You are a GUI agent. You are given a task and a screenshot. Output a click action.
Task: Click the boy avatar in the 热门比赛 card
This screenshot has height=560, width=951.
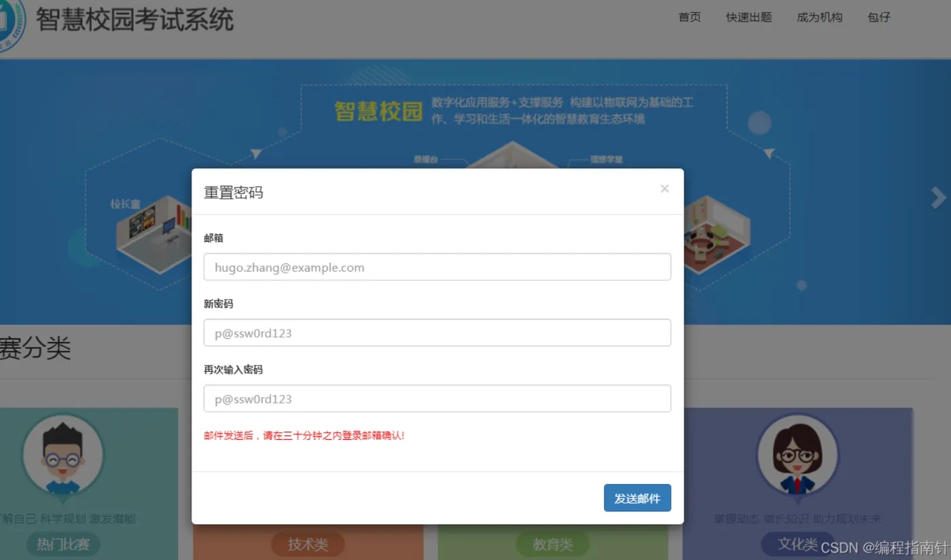(63, 456)
